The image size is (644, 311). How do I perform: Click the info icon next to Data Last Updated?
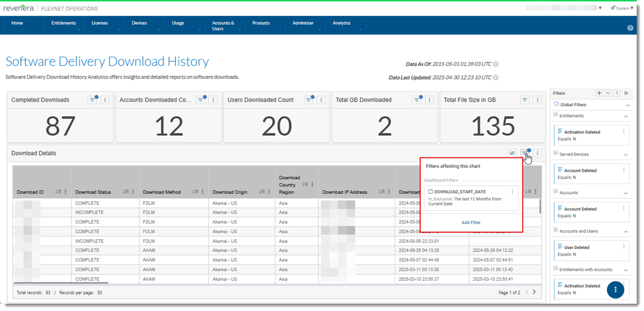pyautogui.click(x=496, y=77)
